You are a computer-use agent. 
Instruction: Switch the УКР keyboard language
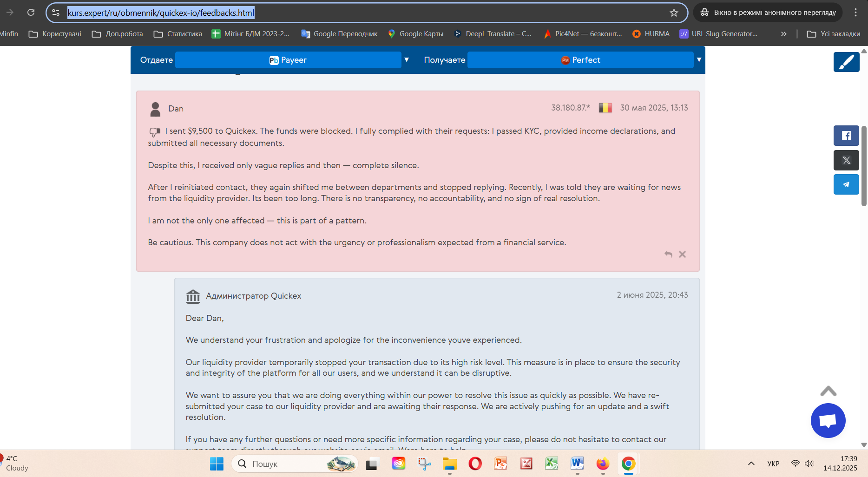point(773,464)
